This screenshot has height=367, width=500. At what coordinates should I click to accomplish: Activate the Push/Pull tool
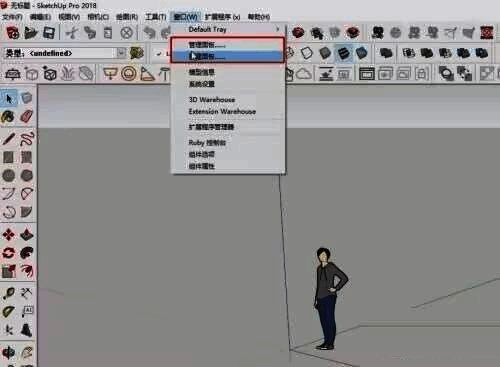tap(27, 235)
